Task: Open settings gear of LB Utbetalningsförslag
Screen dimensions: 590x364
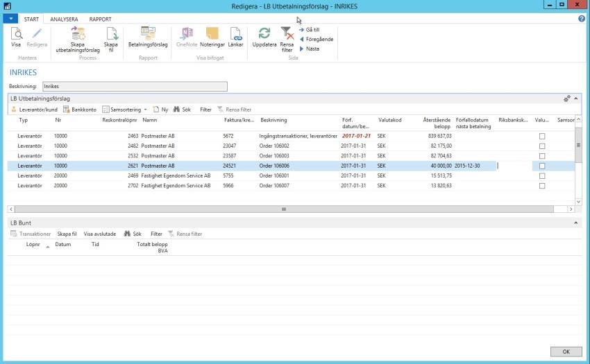Action: click(x=566, y=98)
